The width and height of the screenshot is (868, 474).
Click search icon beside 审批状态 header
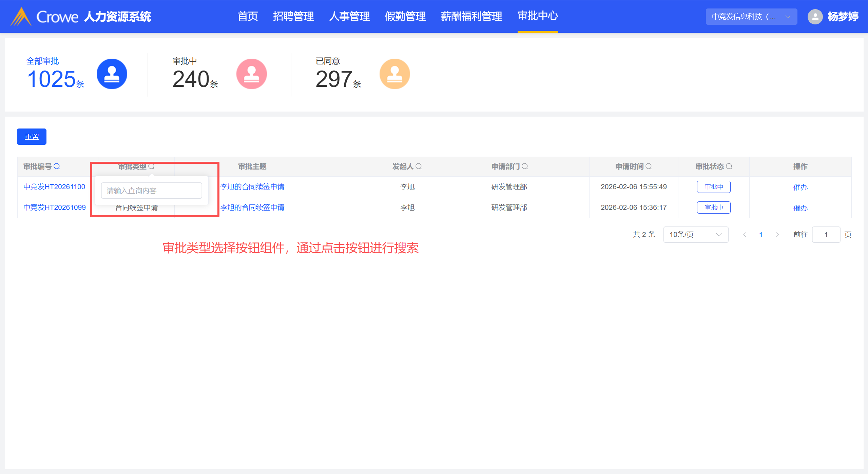[x=729, y=166]
